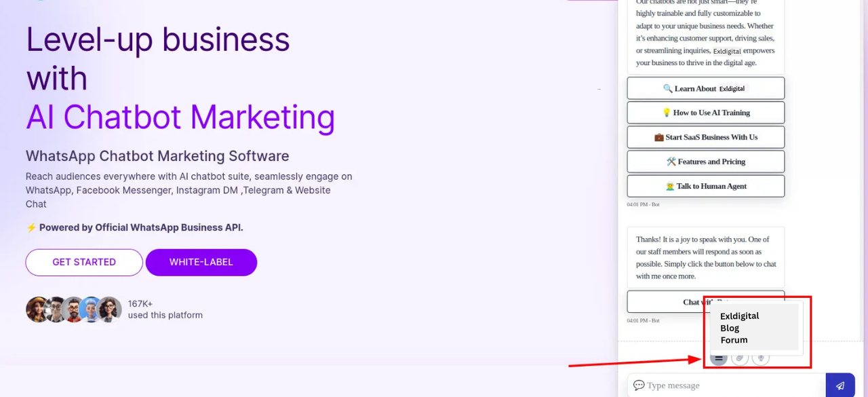Viewport: 868px width, 397px height.
Task: Click '167K+ used this platform' text
Action: [x=165, y=309]
